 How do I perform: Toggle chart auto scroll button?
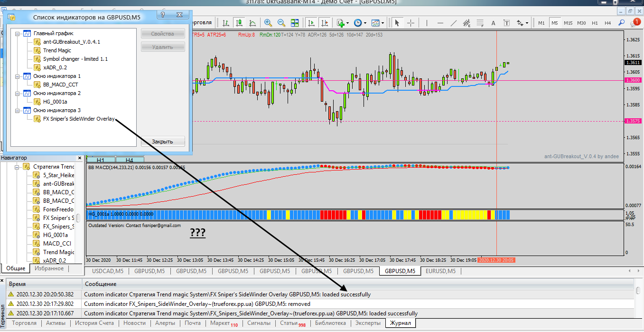tap(311, 23)
